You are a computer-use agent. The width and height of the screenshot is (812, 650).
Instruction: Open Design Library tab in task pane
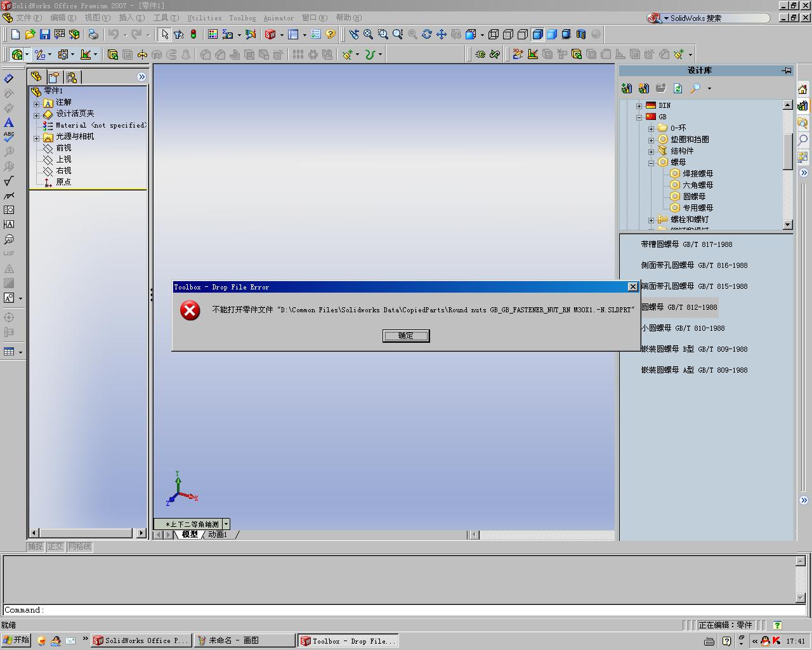(803, 105)
